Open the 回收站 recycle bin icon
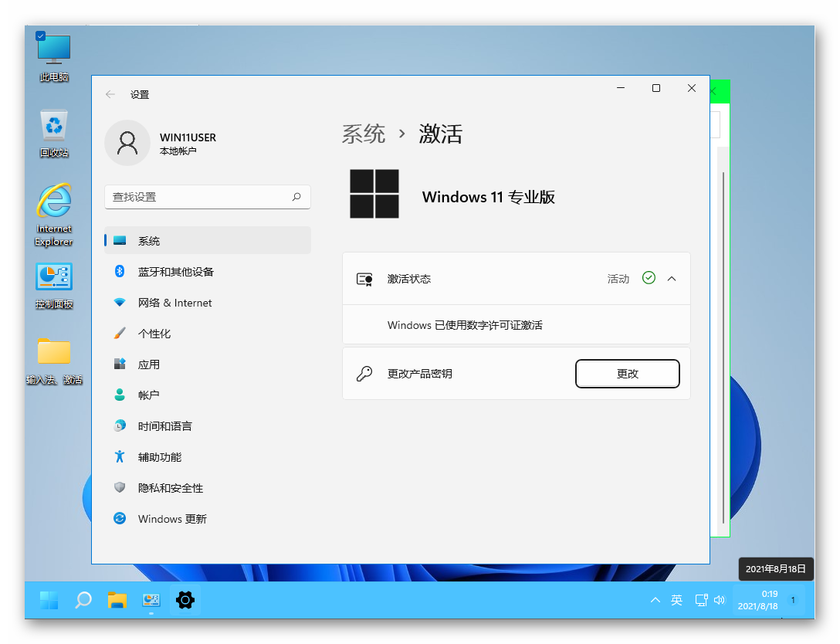 pyautogui.click(x=53, y=134)
